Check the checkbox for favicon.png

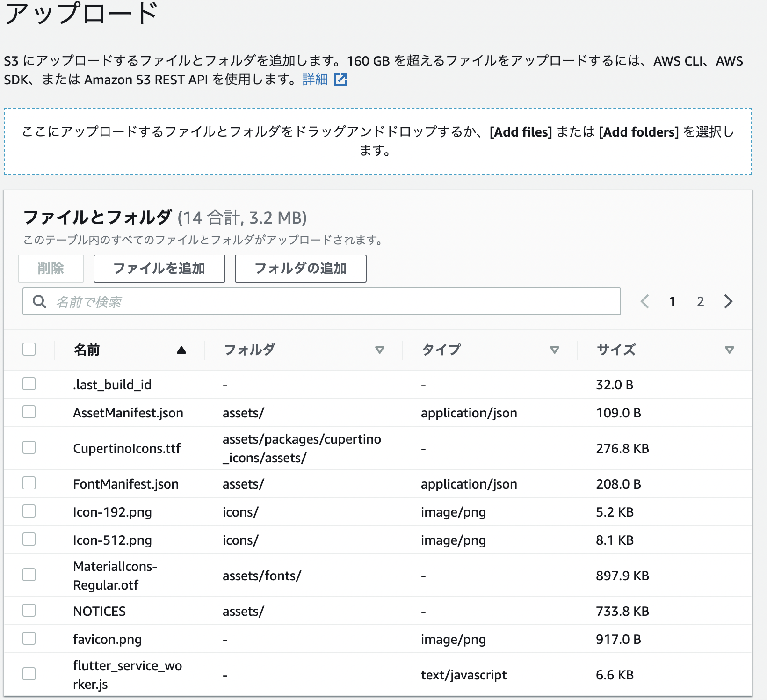(x=29, y=638)
